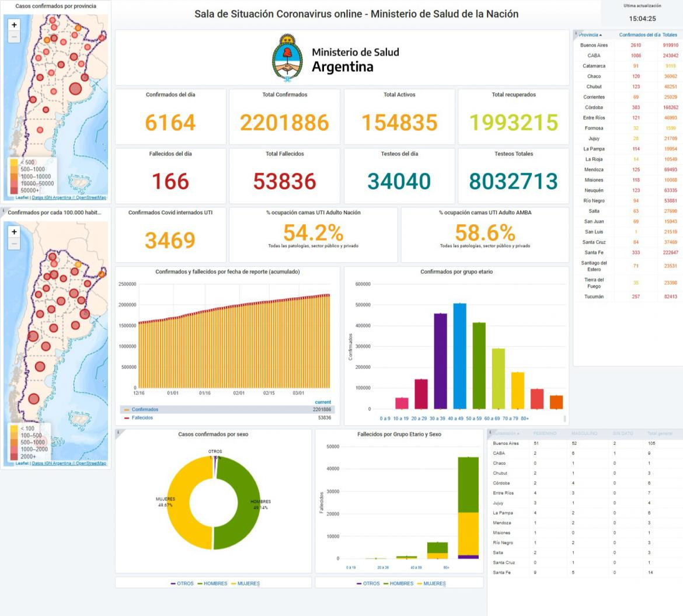Click the '15:04:25' last update time
Screen dimensions: 683x616
pyautogui.click(x=642, y=19)
